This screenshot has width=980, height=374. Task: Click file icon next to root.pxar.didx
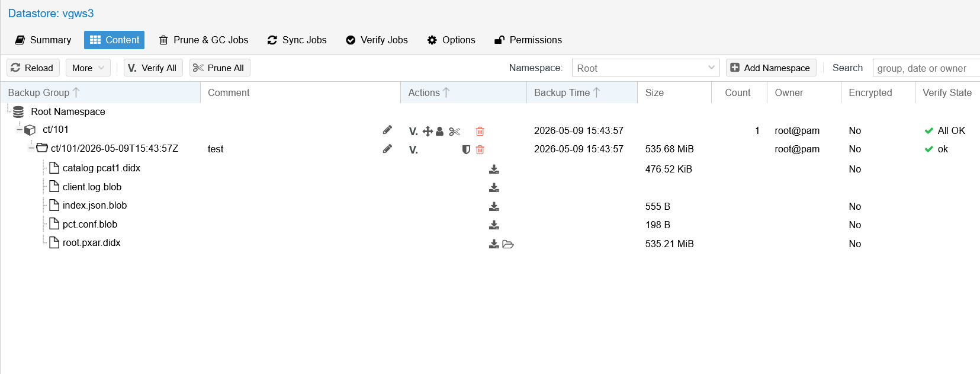coord(54,242)
